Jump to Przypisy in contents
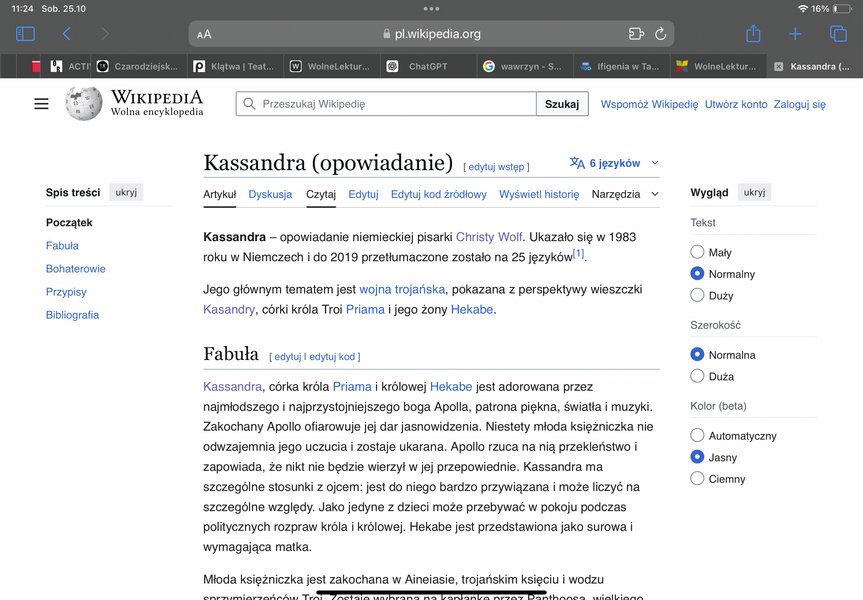 (66, 292)
